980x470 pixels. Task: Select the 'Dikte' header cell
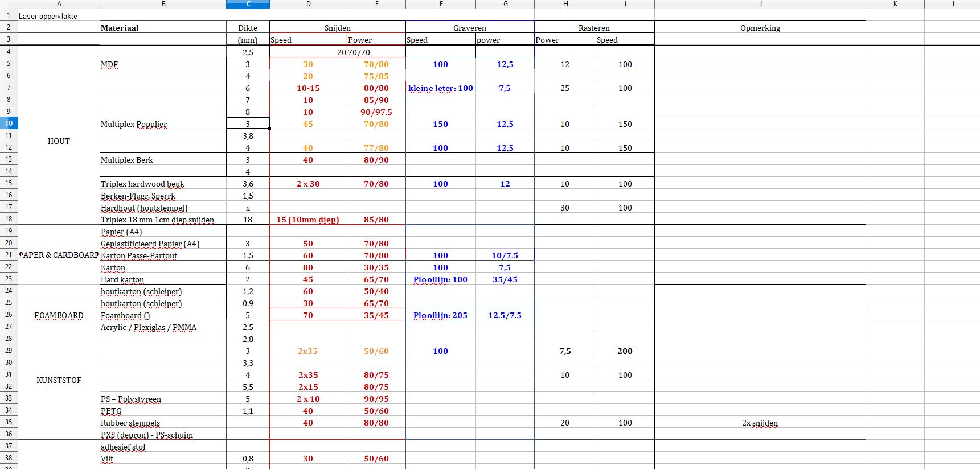click(x=248, y=28)
